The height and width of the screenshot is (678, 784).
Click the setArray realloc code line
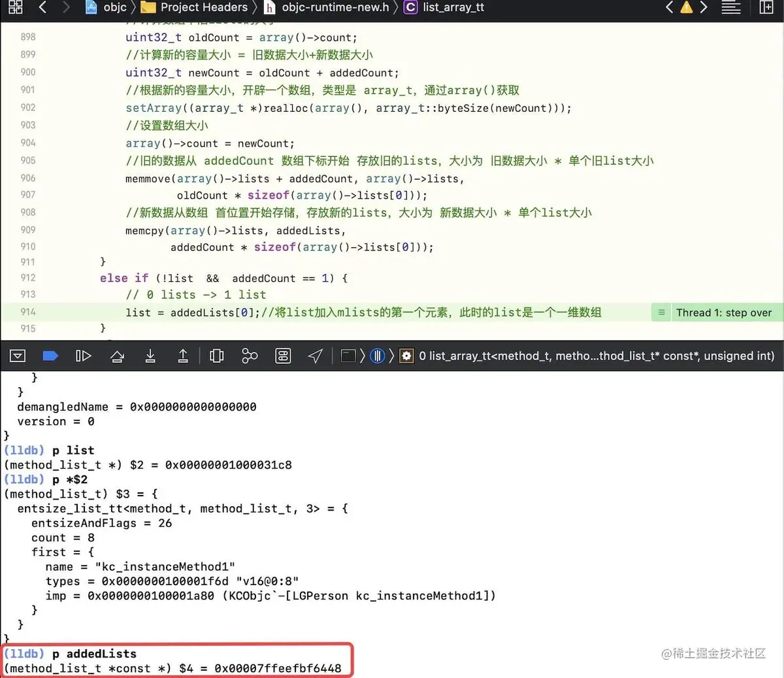pyautogui.click(x=348, y=108)
